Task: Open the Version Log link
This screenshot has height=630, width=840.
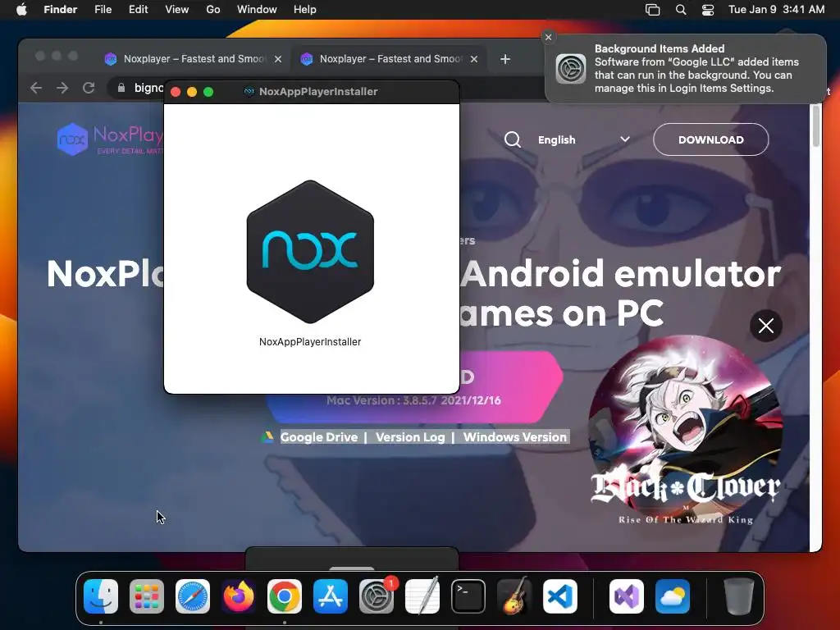Action: (x=410, y=437)
